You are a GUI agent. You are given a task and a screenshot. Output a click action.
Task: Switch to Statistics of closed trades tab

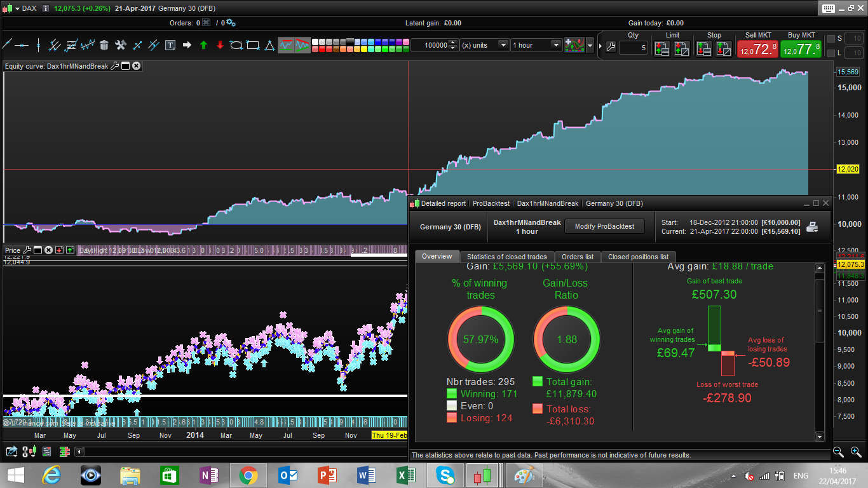tap(506, 257)
